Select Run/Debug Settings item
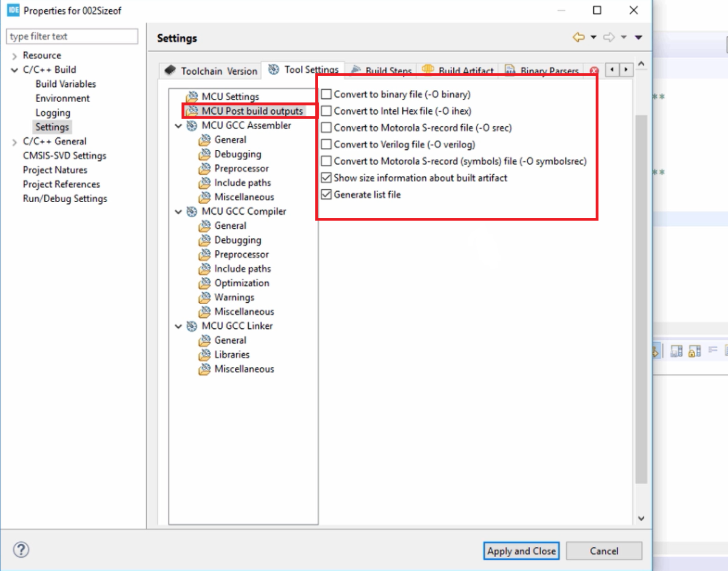The width and height of the screenshot is (728, 571). click(65, 198)
